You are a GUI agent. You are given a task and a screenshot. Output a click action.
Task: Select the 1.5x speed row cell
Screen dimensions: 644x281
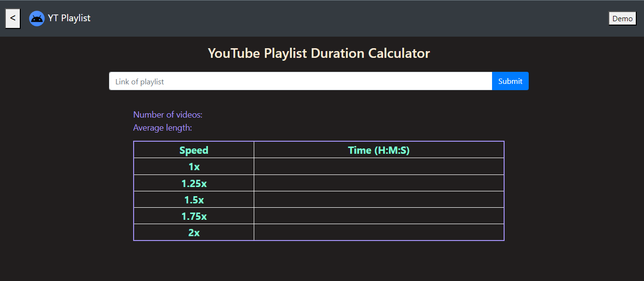[x=194, y=200]
